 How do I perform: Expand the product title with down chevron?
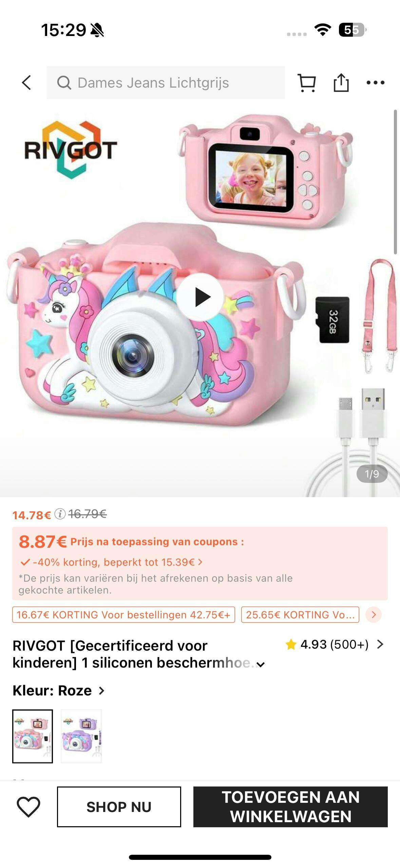click(x=261, y=665)
